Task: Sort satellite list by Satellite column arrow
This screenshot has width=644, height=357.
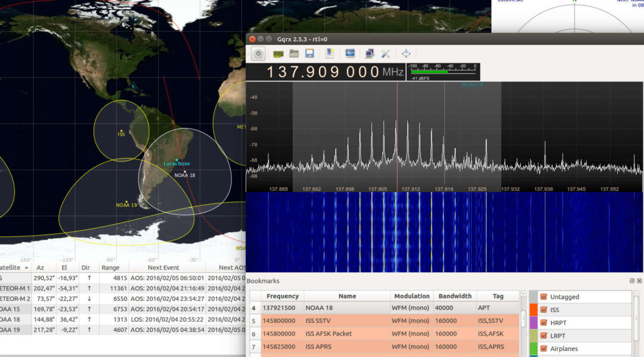Action: [26, 268]
